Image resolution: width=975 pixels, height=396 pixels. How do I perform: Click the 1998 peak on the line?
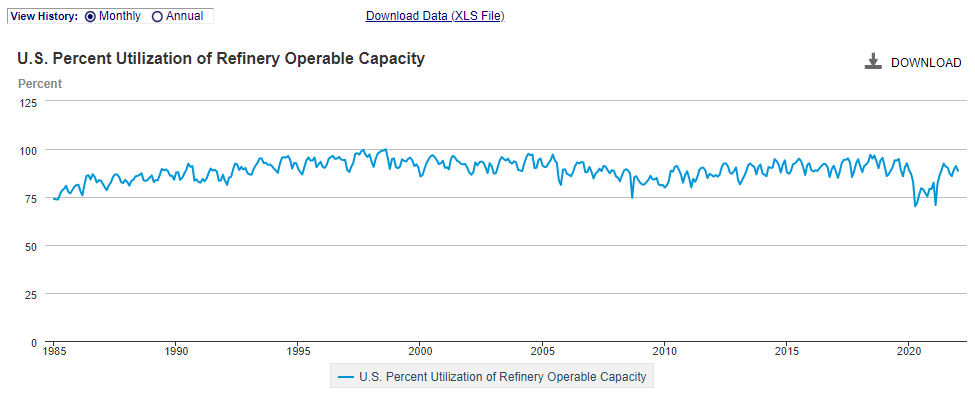pos(386,149)
